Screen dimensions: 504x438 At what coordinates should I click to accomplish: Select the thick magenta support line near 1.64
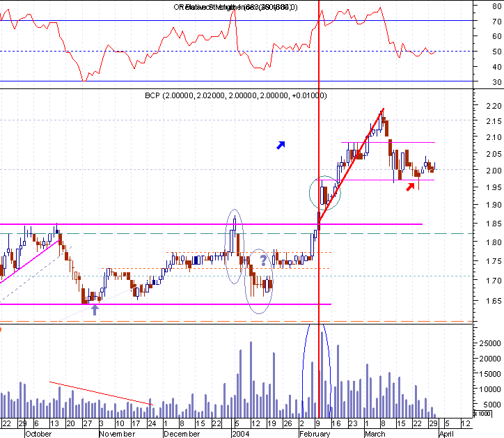[x=166, y=304]
